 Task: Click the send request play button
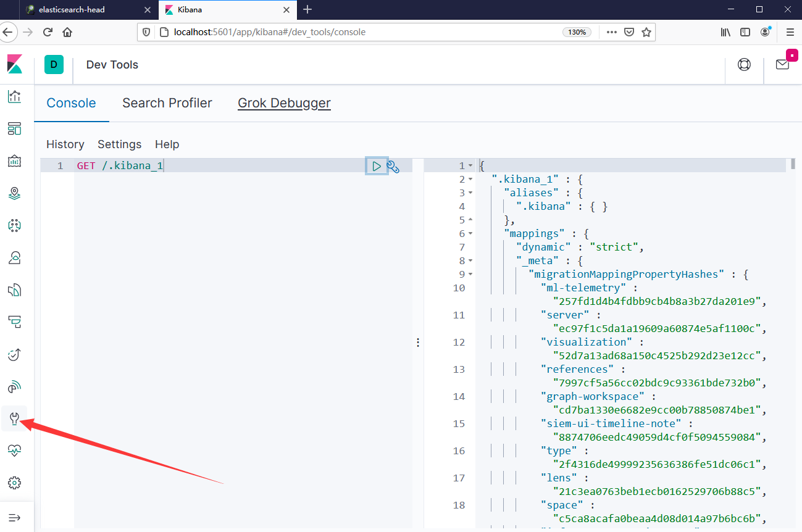coord(376,166)
